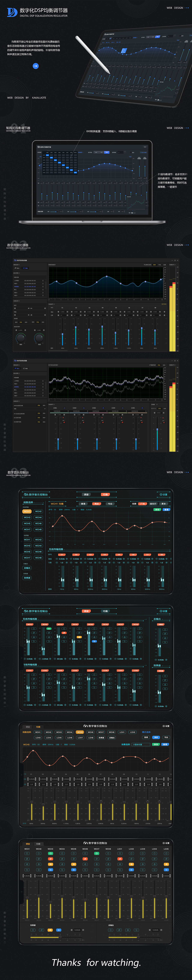Click green 保存 in console with 线路选择 sidebar
Viewport: 192px width, 980px height.
tap(157, 510)
